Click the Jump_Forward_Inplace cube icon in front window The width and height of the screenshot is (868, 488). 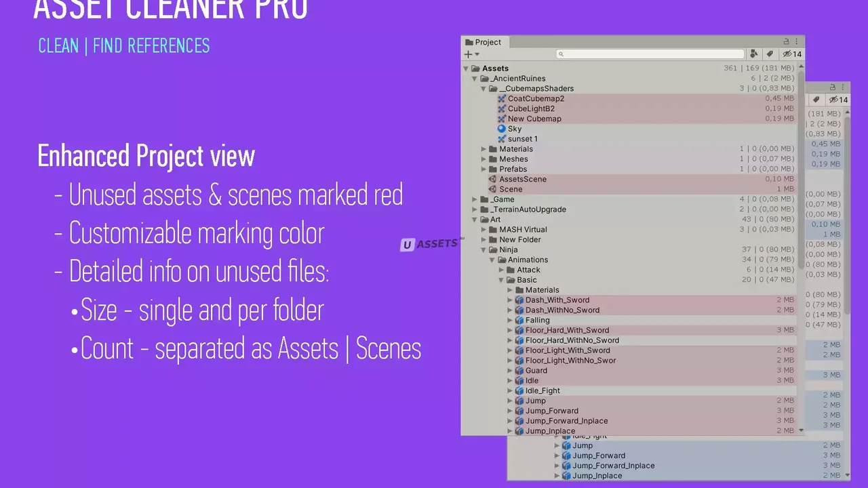pyautogui.click(x=519, y=421)
